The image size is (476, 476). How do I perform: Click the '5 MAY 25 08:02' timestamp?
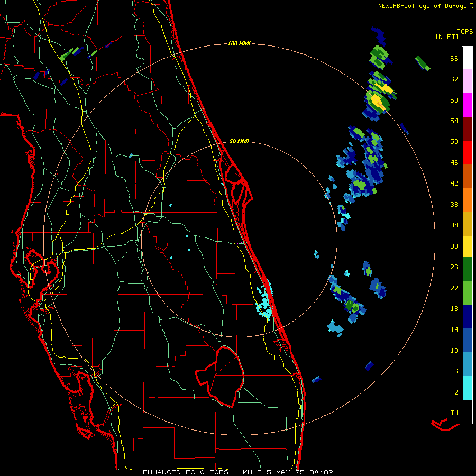[x=300, y=472]
